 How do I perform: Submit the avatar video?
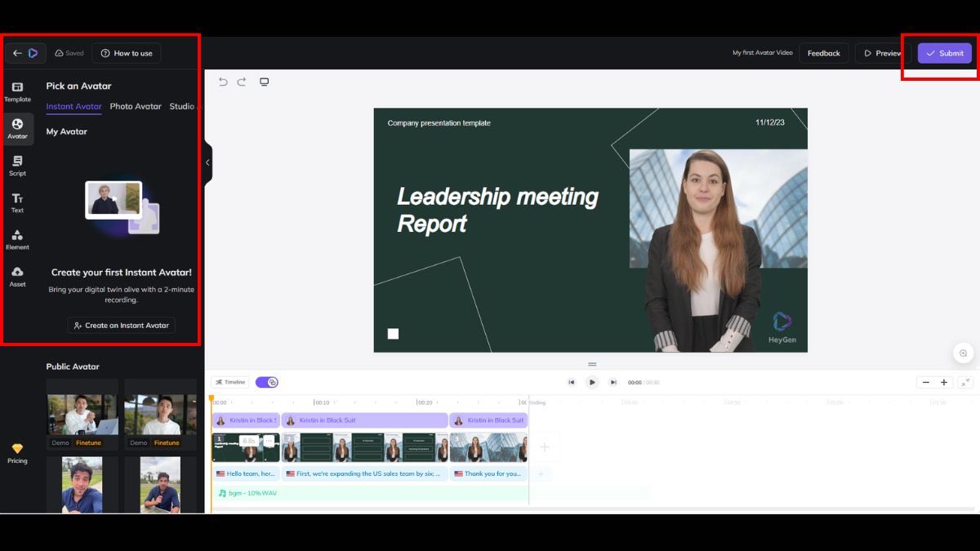click(x=944, y=52)
